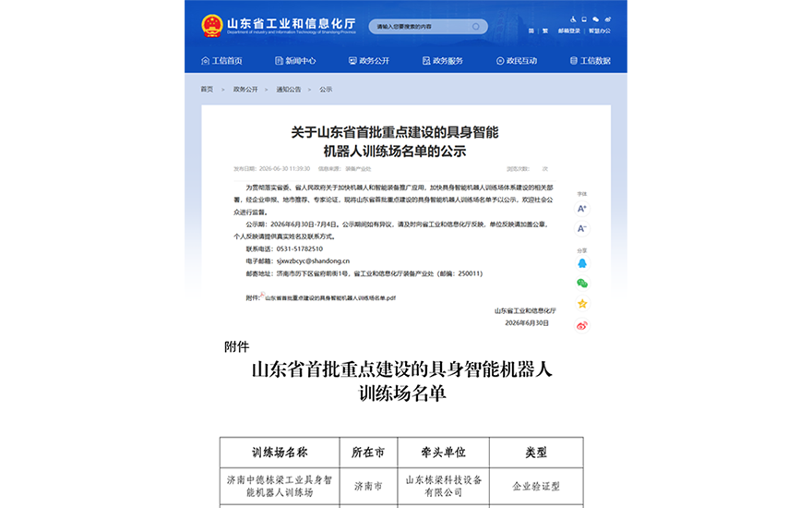Open 工信数据 navigation item
The image size is (812, 508).
pyautogui.click(x=591, y=61)
